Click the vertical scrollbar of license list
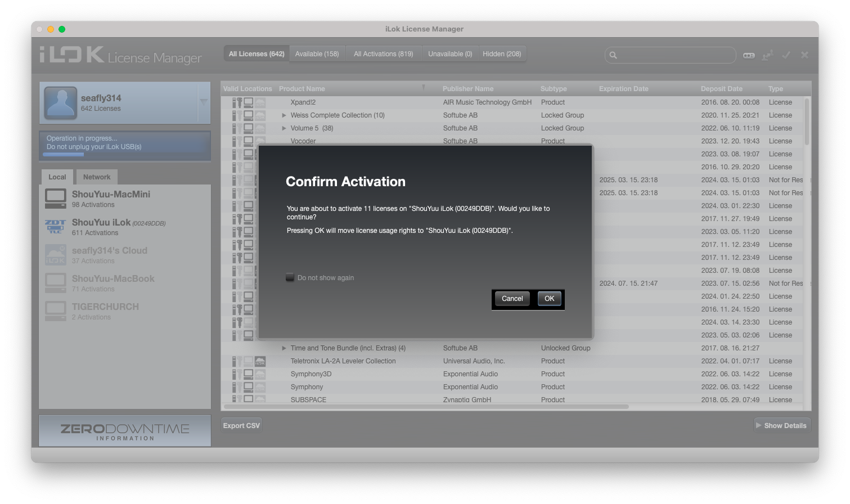850x504 pixels. pyautogui.click(x=807, y=123)
